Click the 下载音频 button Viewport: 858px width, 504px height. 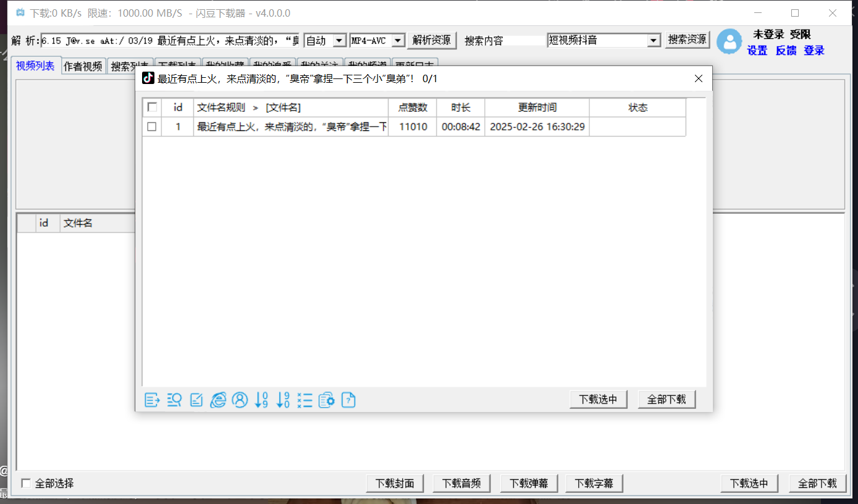pyautogui.click(x=461, y=484)
